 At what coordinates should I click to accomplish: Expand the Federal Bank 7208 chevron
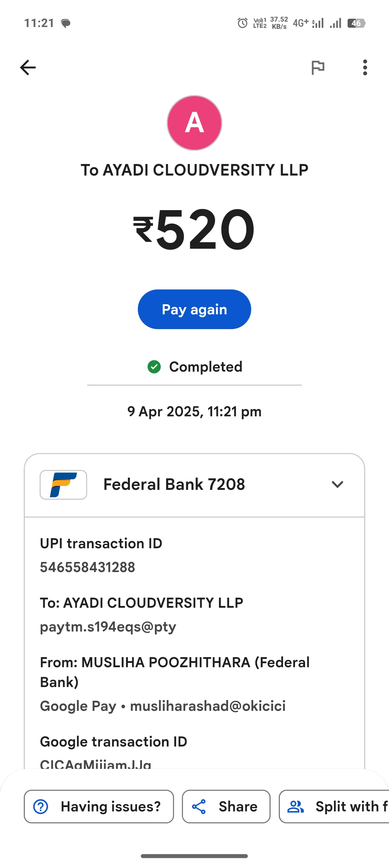[x=337, y=484]
